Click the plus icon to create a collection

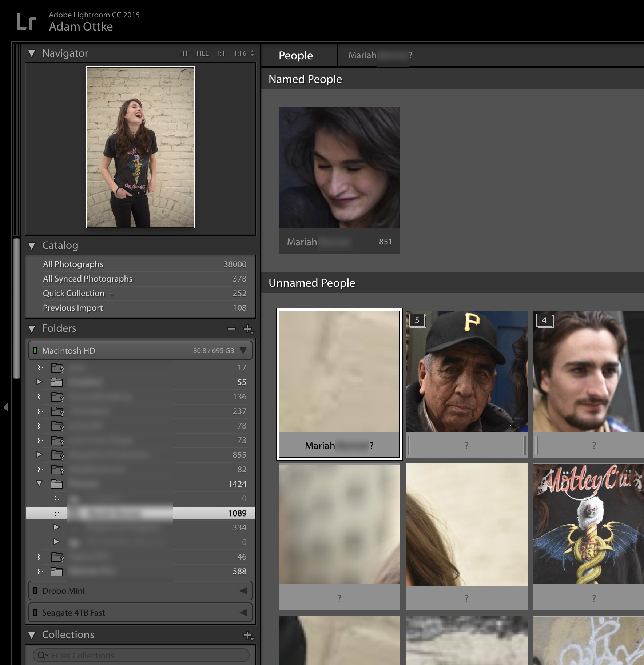pyautogui.click(x=249, y=635)
